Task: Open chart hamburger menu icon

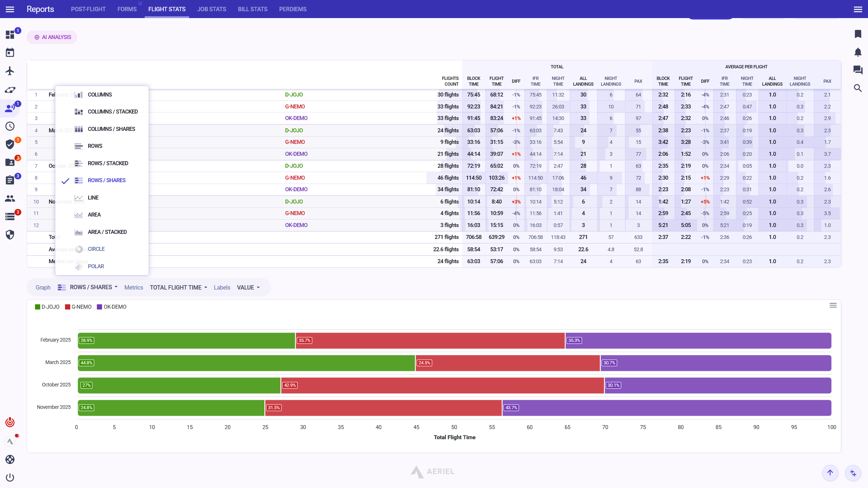Action: (x=833, y=305)
